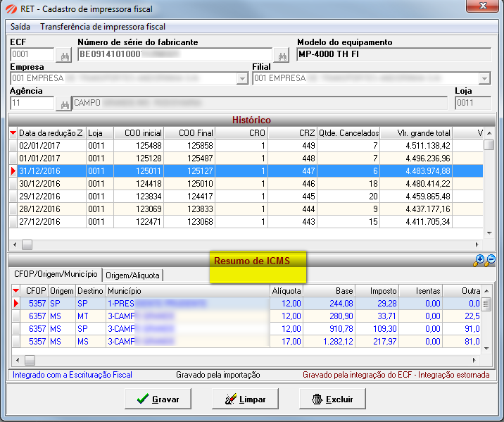The width and height of the screenshot is (504, 422).
Task: Click the Data da redução Z column header
Action: (x=51, y=133)
